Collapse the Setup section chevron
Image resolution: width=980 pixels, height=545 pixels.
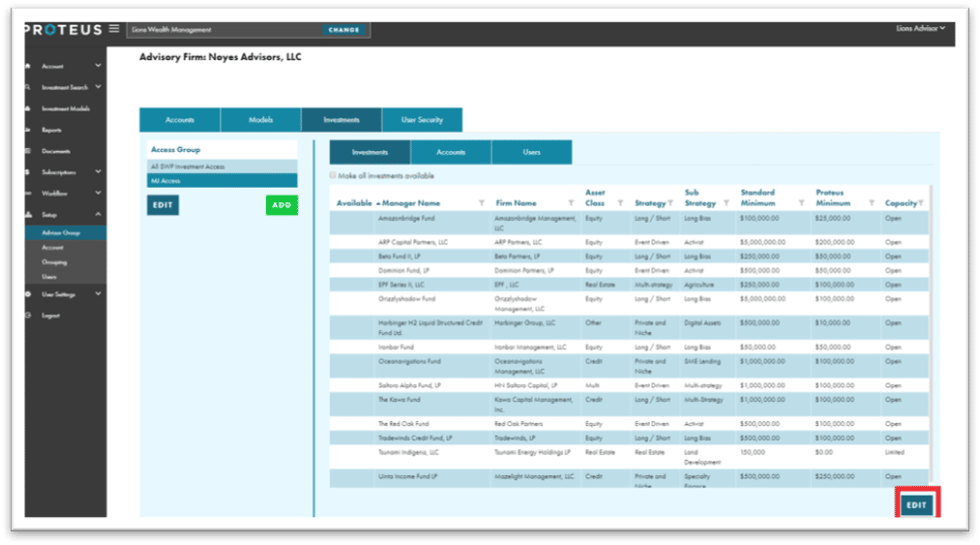coord(98,214)
